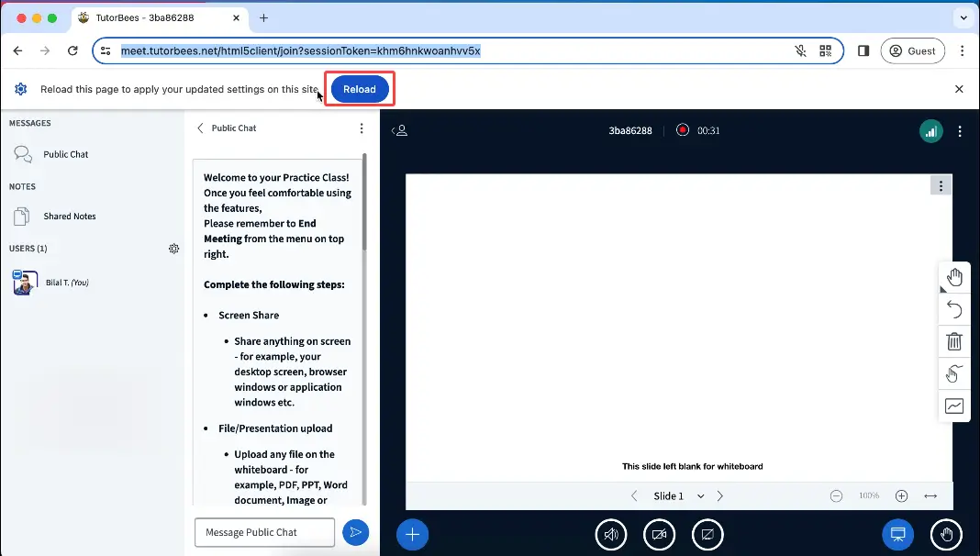This screenshot has width=980, height=556.
Task: Open manage users gear icon
Action: [173, 249]
